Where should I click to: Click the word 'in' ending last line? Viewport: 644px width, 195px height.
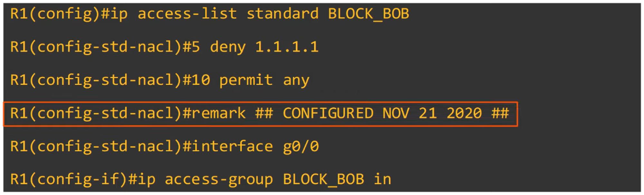click(x=382, y=179)
